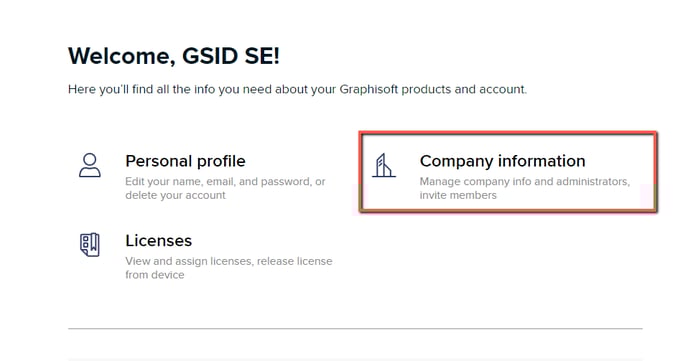Click the 'Here you'll find all the info' subtitle
This screenshot has width=688, height=361.
[297, 89]
